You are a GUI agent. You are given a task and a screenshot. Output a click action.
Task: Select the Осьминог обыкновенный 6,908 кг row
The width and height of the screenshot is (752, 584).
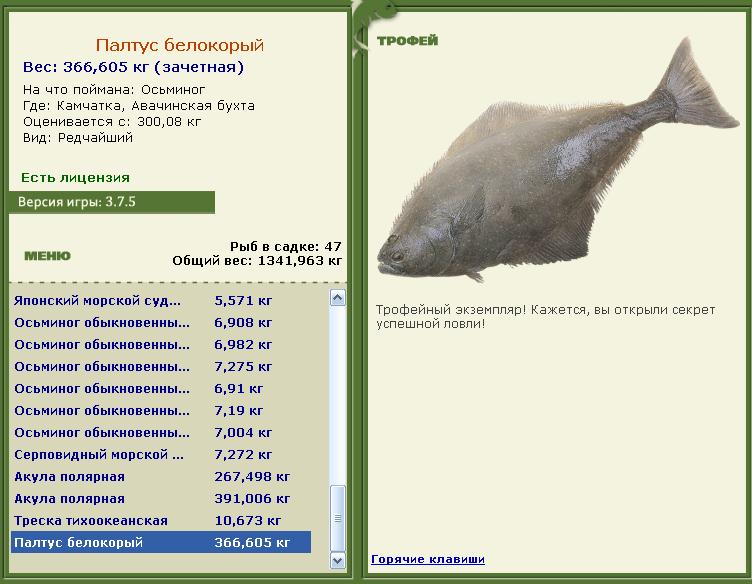click(x=161, y=323)
